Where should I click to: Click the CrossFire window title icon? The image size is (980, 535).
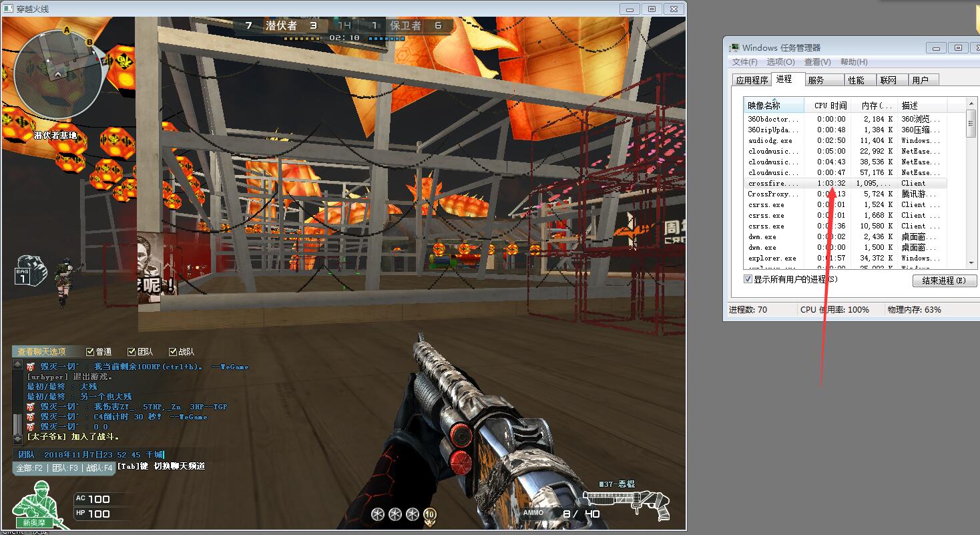click(8, 9)
